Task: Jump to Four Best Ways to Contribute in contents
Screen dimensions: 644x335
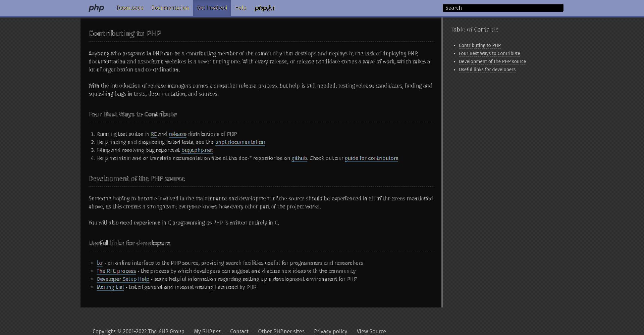Action: [489, 53]
